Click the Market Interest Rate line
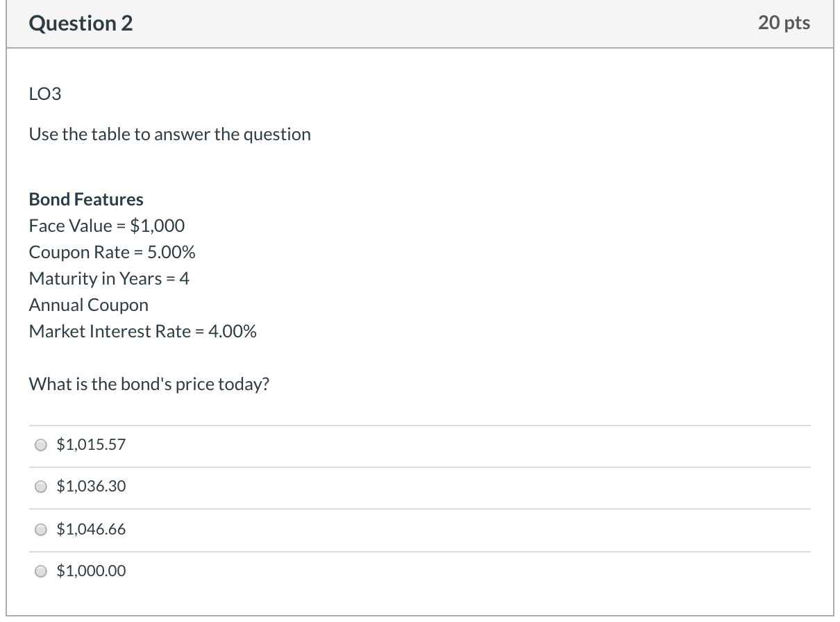The height and width of the screenshot is (622, 840). [142, 332]
